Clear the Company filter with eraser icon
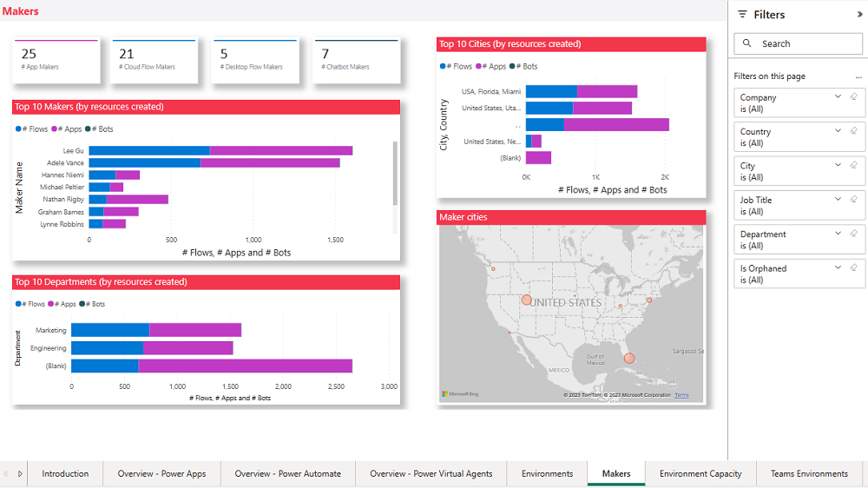The width and height of the screenshot is (868, 488). pos(853,96)
